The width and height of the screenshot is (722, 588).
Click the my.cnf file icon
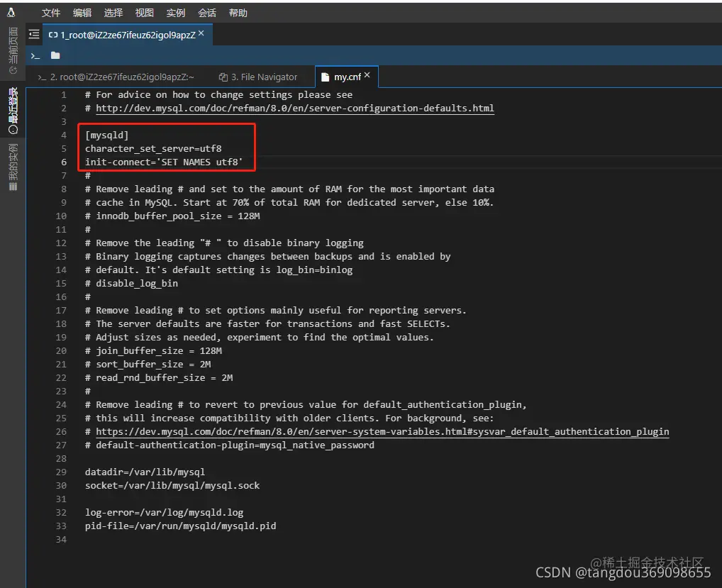click(x=325, y=77)
